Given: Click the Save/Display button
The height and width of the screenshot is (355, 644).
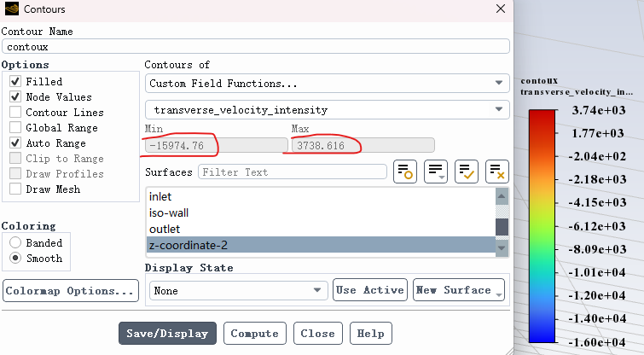Looking at the screenshot, I should click(167, 333).
